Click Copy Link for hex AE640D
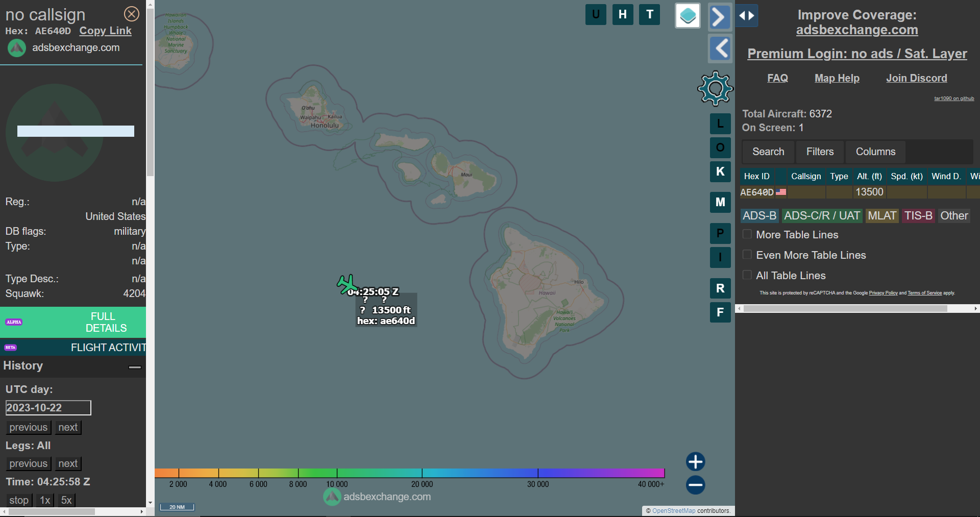Viewport: 980px width, 517px height. (x=105, y=31)
